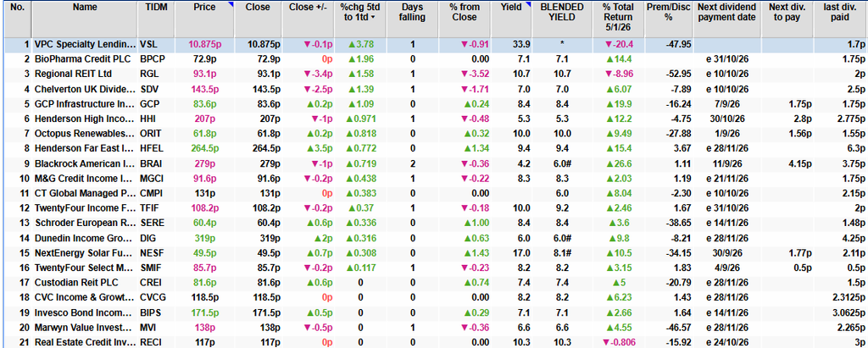Click the BLENDED YIELD column header

coord(562,19)
